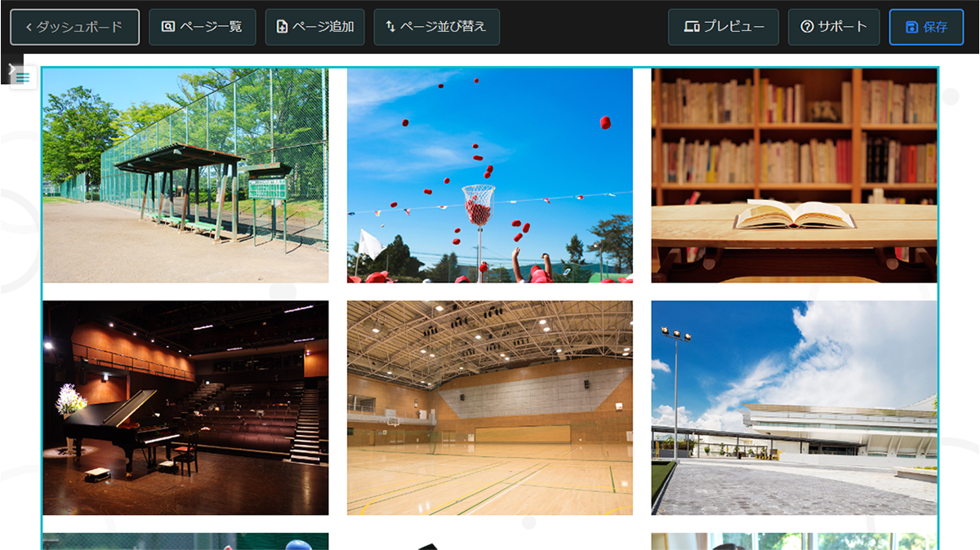Select the empty gymnasium court photo
The height and width of the screenshot is (550, 980).
click(489, 407)
